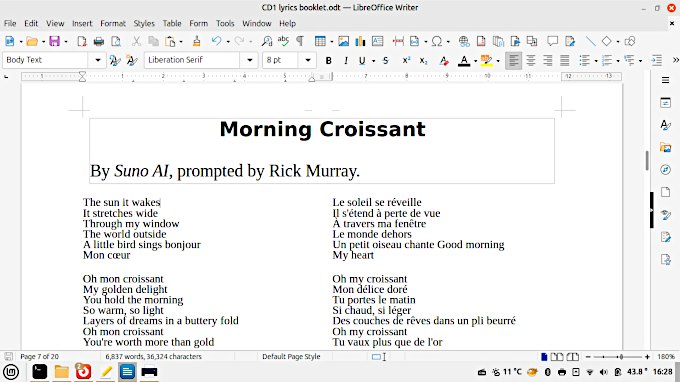Insert a table

point(320,41)
